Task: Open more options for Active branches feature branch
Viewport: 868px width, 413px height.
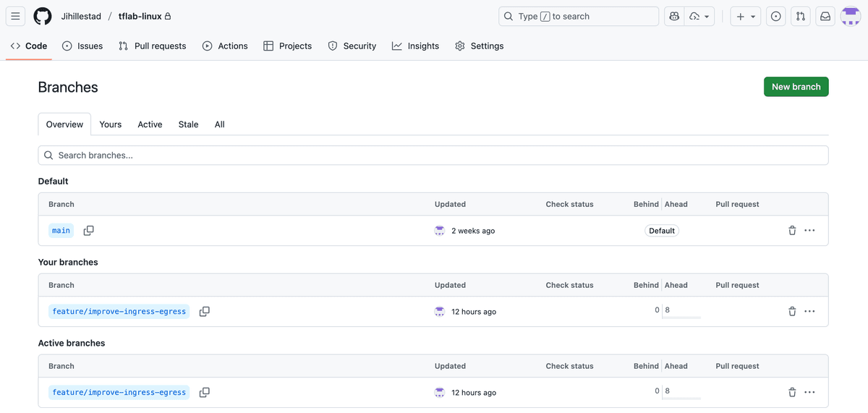Action: 809,393
